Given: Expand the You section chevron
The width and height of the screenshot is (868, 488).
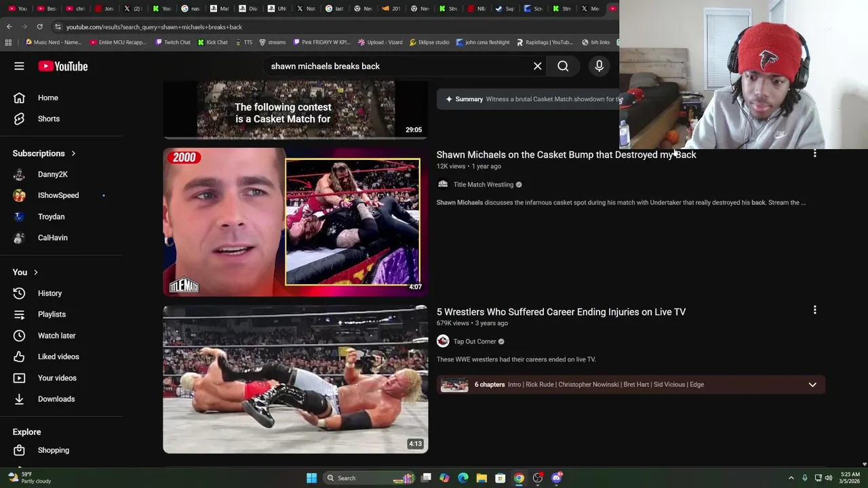Looking at the screenshot, I should point(35,272).
